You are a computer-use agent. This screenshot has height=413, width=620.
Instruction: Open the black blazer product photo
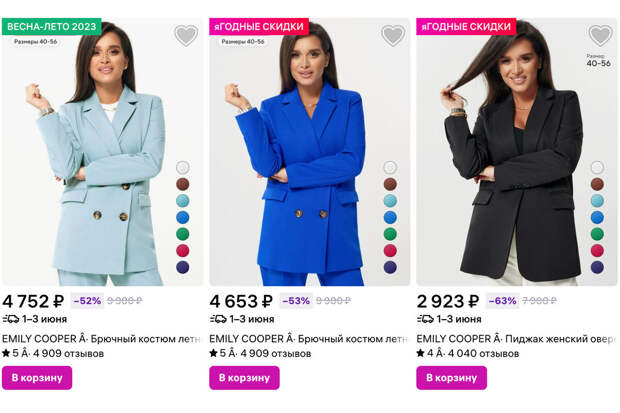pos(510,160)
